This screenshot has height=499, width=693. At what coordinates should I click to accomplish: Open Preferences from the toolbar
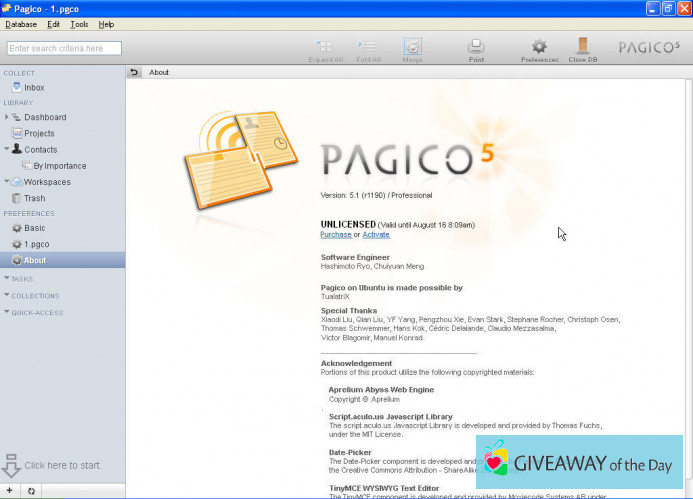[x=539, y=47]
